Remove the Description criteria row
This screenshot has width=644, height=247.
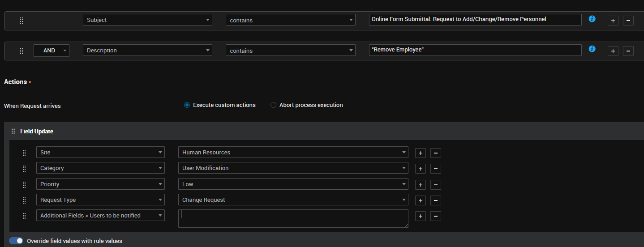click(628, 51)
